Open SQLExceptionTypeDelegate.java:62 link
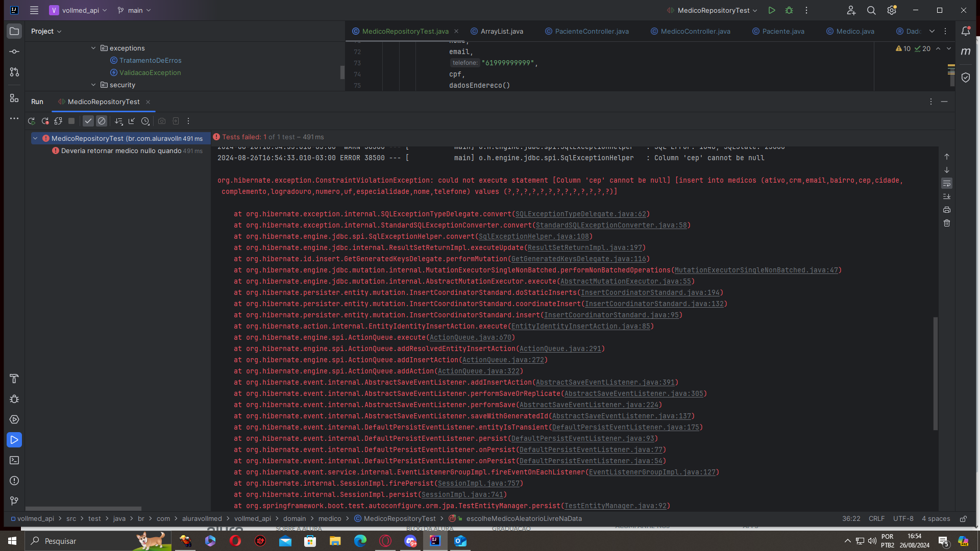The image size is (980, 551). (580, 214)
